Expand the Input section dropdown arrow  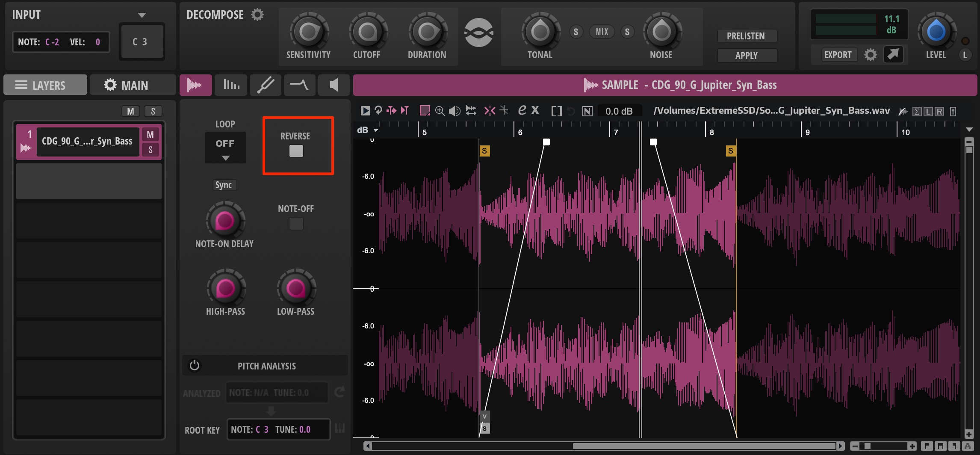point(142,15)
